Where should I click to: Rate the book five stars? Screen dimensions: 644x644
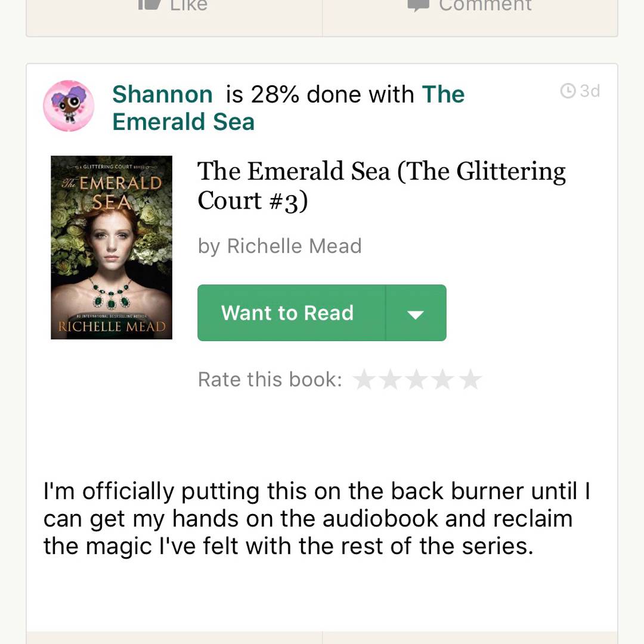click(x=470, y=380)
